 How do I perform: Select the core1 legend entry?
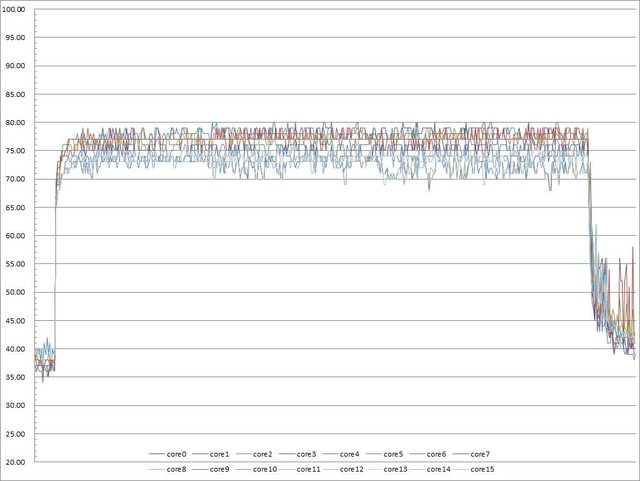point(222,454)
